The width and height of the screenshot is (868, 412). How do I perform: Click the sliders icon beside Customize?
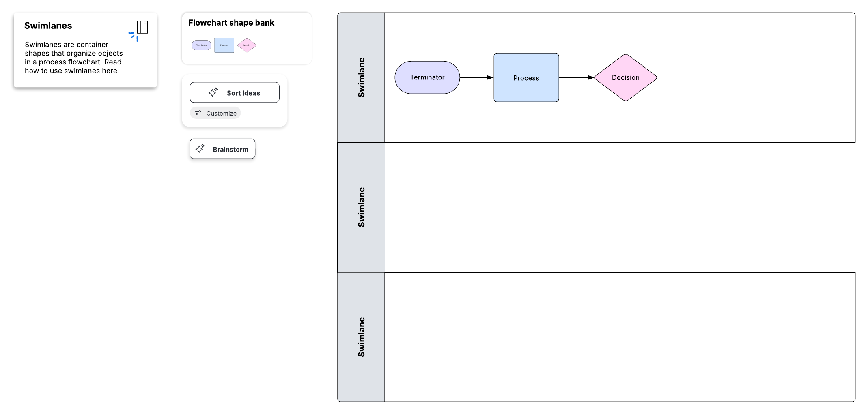click(198, 113)
